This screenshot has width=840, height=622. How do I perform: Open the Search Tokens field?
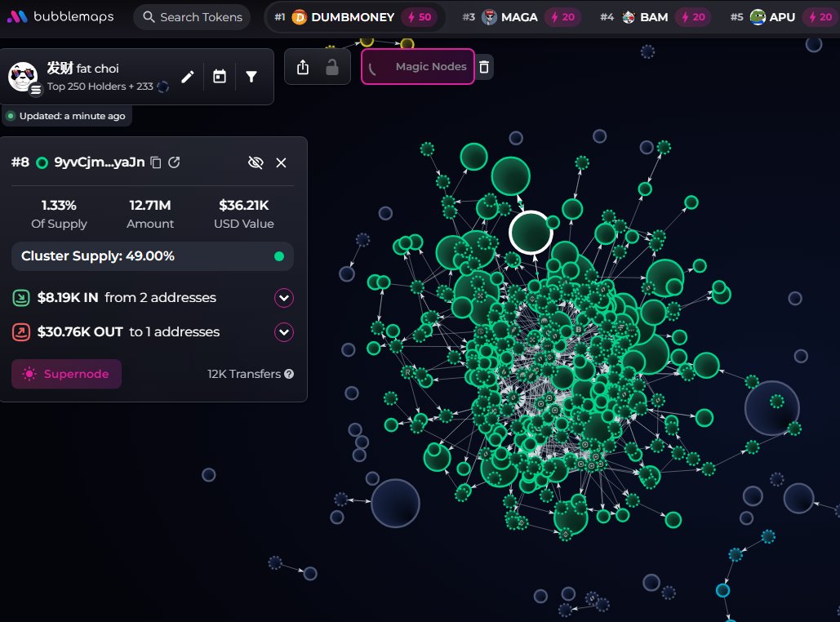[x=192, y=17]
